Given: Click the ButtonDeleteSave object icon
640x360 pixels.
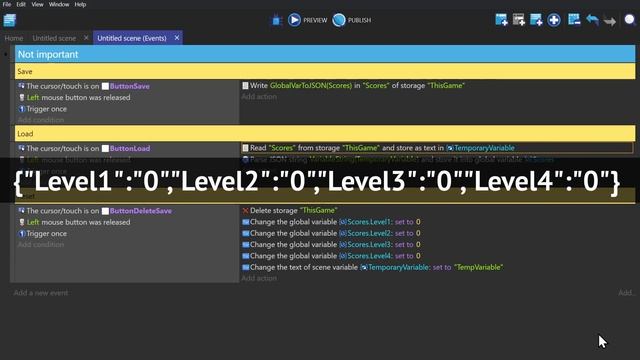Looking at the screenshot, I should [x=105, y=211].
